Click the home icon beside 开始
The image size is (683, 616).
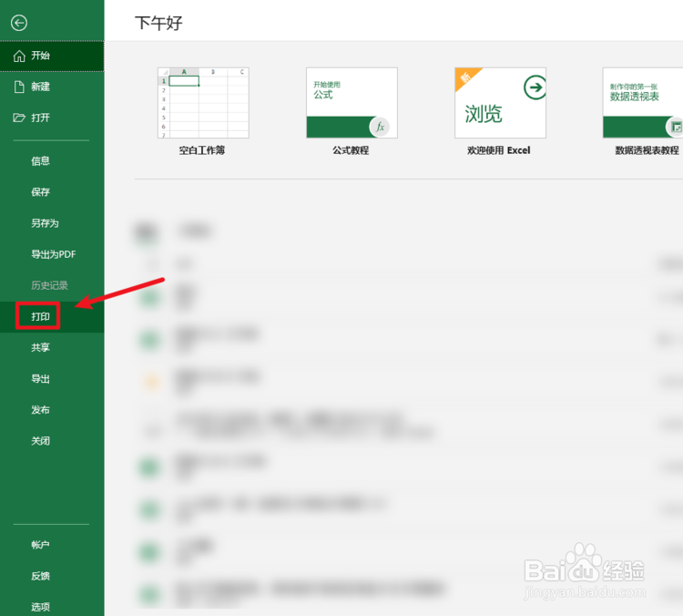point(19,56)
